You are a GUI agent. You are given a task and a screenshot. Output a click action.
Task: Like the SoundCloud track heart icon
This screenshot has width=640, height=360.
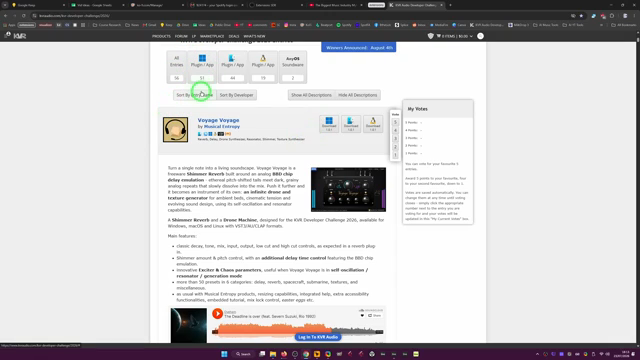click(362, 316)
